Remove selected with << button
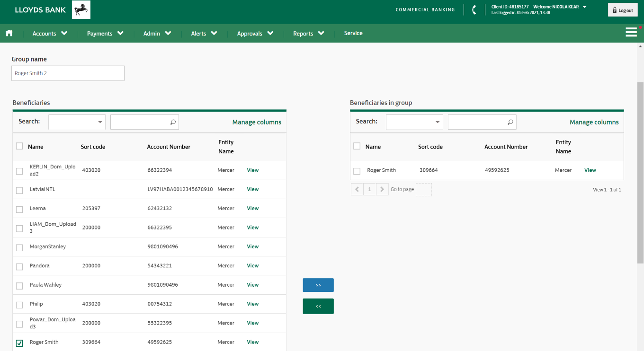Viewport: 644px width, 351px height. [318, 306]
